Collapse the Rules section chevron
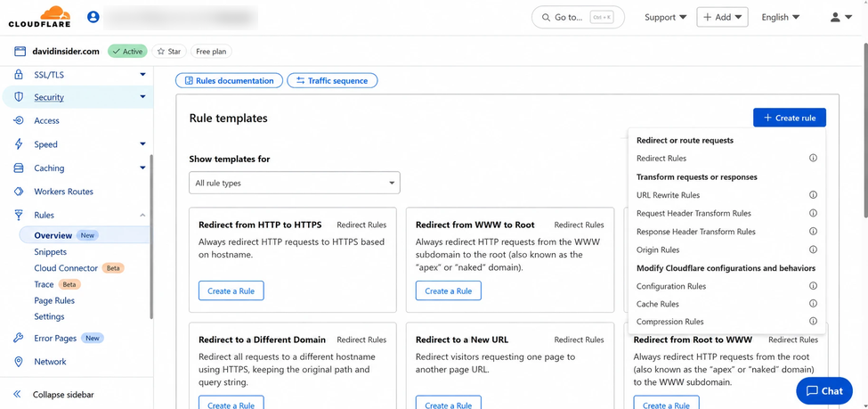Screen dimensions: 868x409 tap(142, 215)
